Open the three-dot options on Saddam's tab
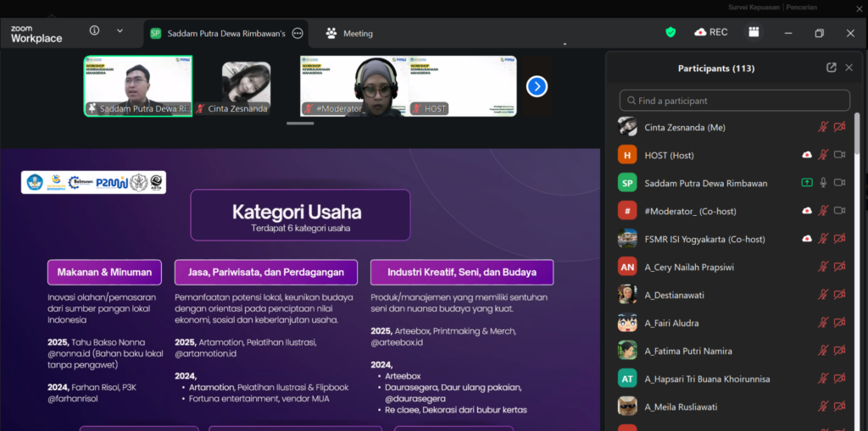868x431 pixels. [x=298, y=33]
